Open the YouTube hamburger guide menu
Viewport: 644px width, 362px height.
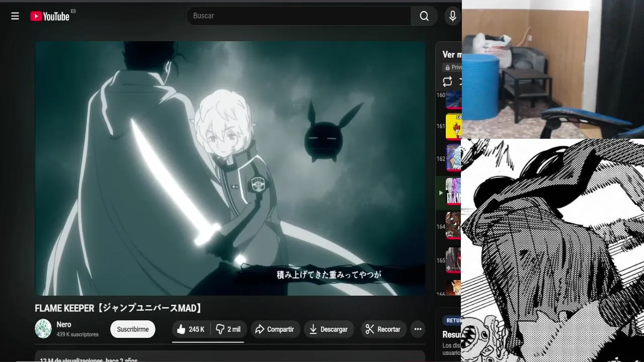click(x=15, y=16)
